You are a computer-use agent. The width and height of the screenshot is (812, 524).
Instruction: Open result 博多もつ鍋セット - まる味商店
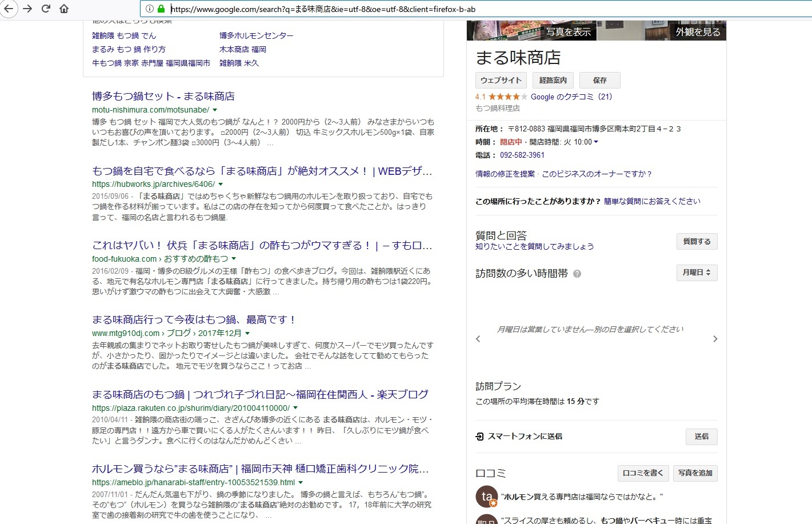point(163,96)
